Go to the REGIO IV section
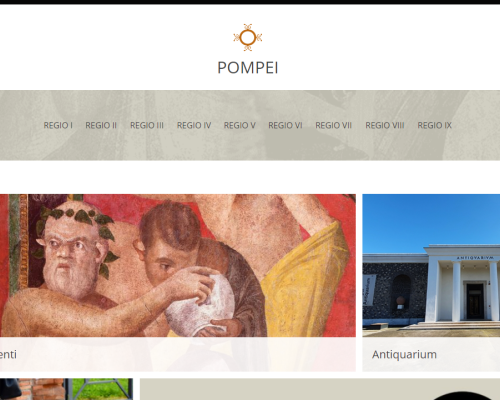 pos(194,125)
